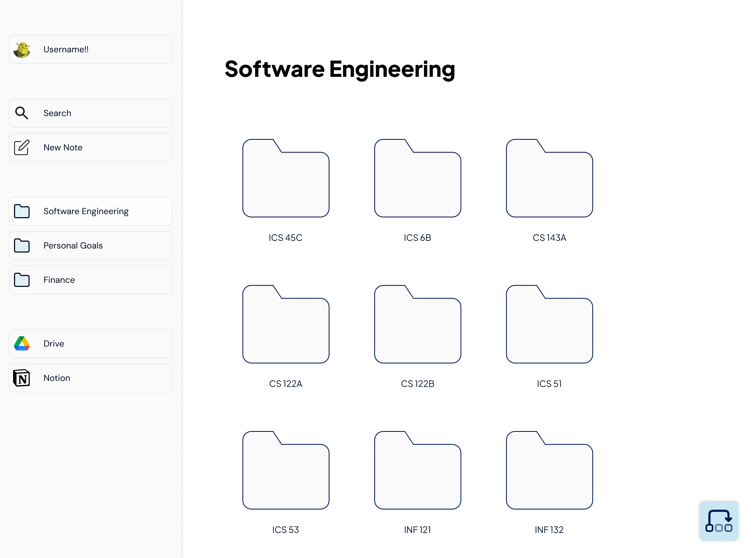Open the ICS 45C folder
This screenshot has height=558, width=756.
286,178
